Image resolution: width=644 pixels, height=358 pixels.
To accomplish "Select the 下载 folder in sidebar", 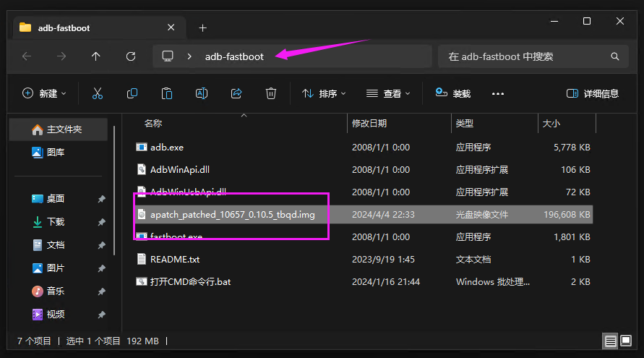I will 56,222.
